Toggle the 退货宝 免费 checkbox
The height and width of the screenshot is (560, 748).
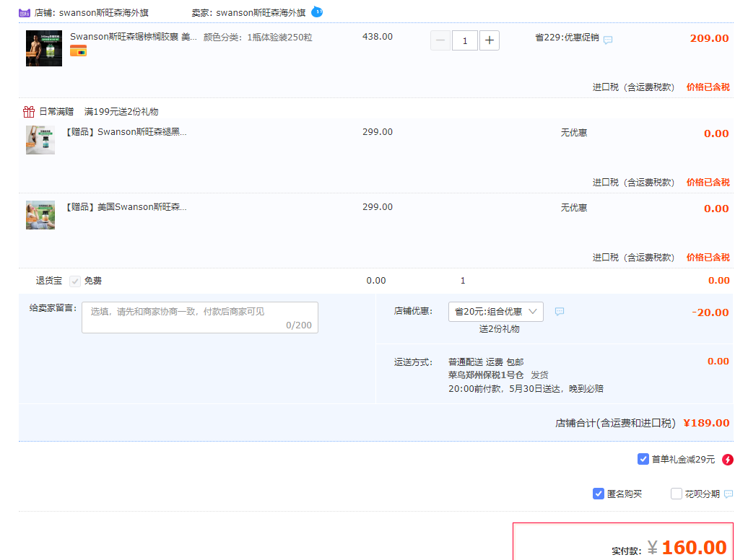coord(75,281)
